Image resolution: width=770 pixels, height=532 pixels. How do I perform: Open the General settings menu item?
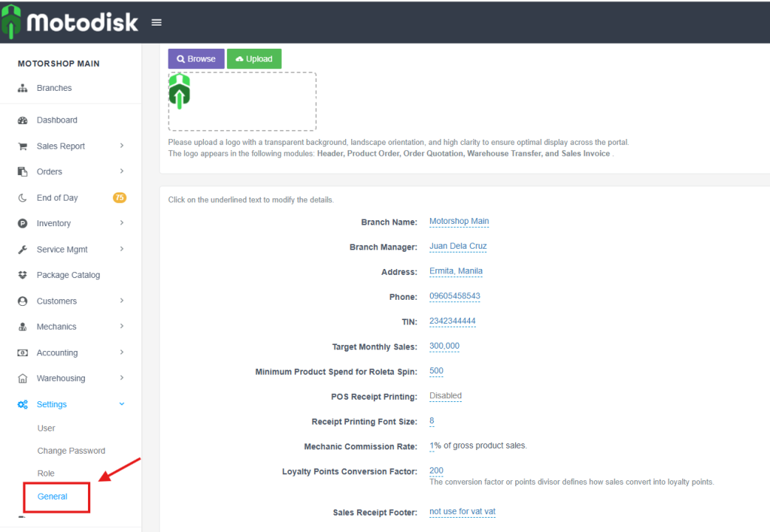point(53,497)
